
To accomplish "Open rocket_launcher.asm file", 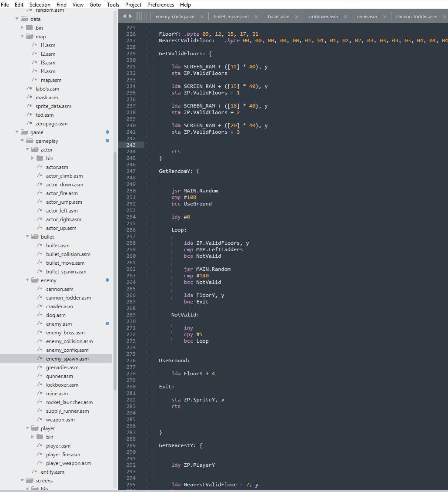I will [x=69, y=402].
